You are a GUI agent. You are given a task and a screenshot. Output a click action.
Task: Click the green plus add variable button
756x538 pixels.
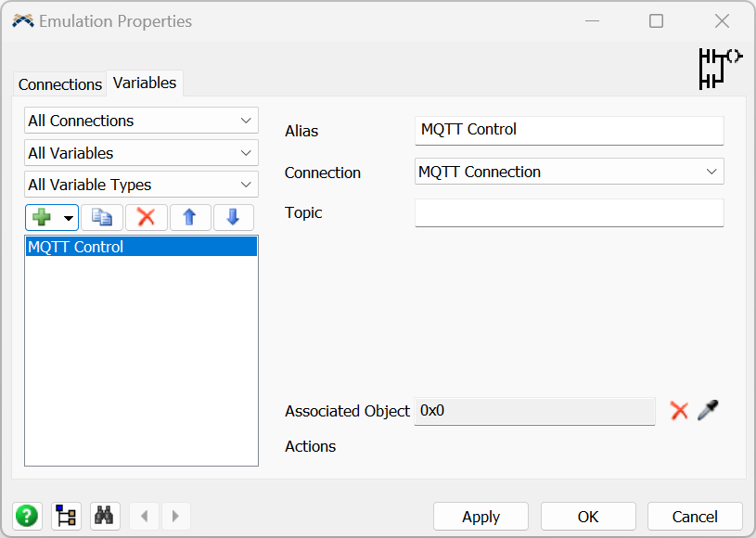(42, 217)
